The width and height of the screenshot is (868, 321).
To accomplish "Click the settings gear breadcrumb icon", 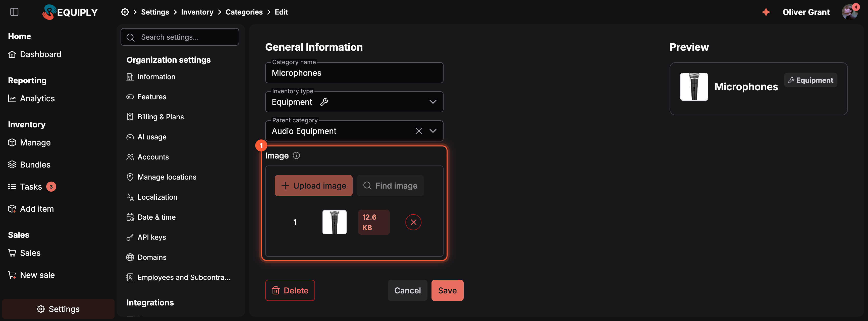I will tap(125, 12).
